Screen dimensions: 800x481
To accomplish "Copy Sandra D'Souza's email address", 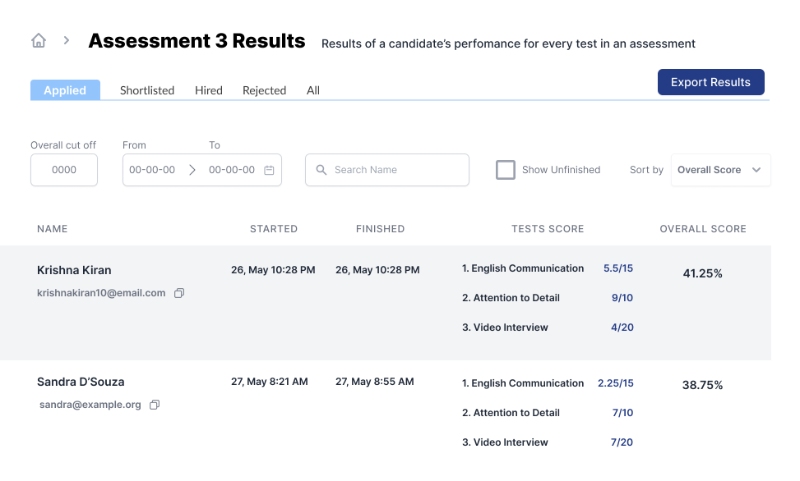I will coord(155,405).
